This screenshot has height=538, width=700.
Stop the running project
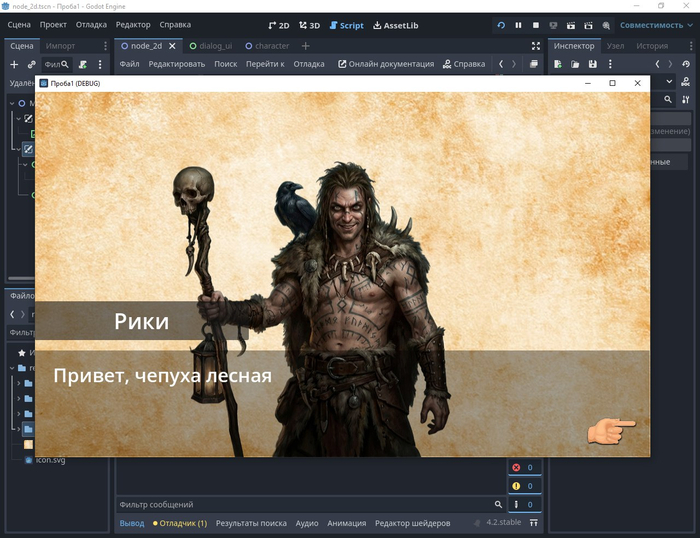pos(536,25)
